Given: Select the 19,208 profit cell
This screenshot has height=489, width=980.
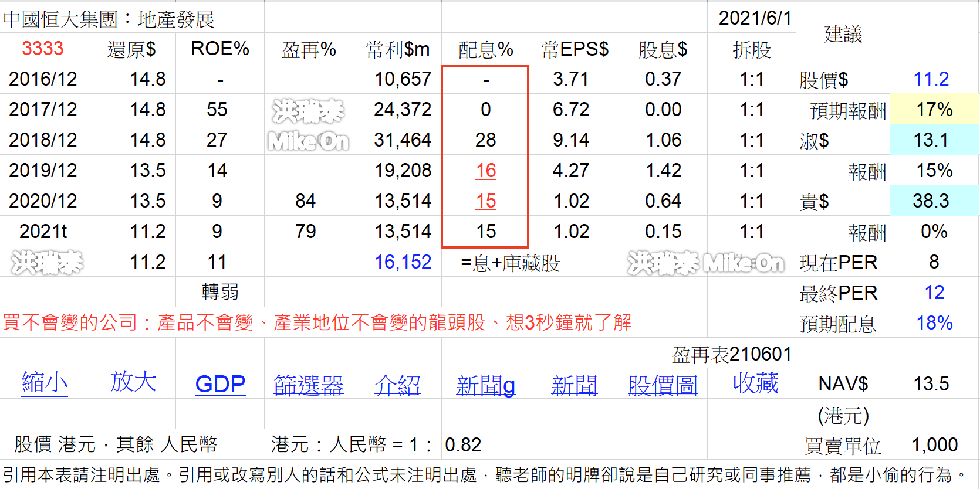Looking at the screenshot, I should pos(403,170).
